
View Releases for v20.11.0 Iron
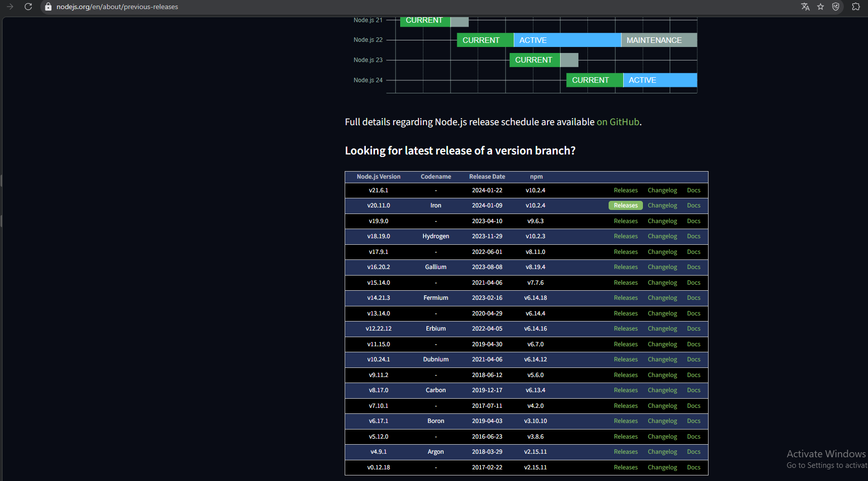click(626, 205)
